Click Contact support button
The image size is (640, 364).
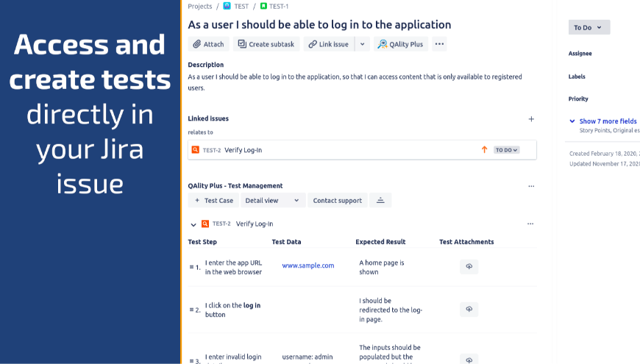337,200
